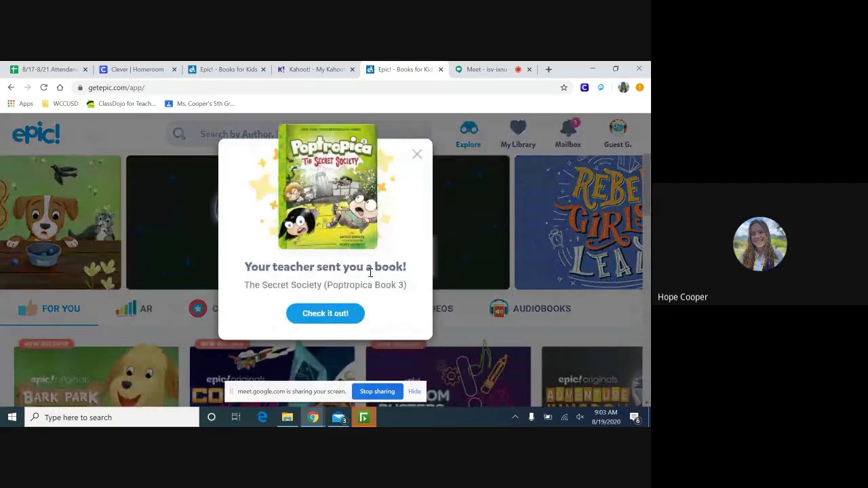The height and width of the screenshot is (488, 868).
Task: Click the Clever extension icon
Action: click(x=585, y=87)
